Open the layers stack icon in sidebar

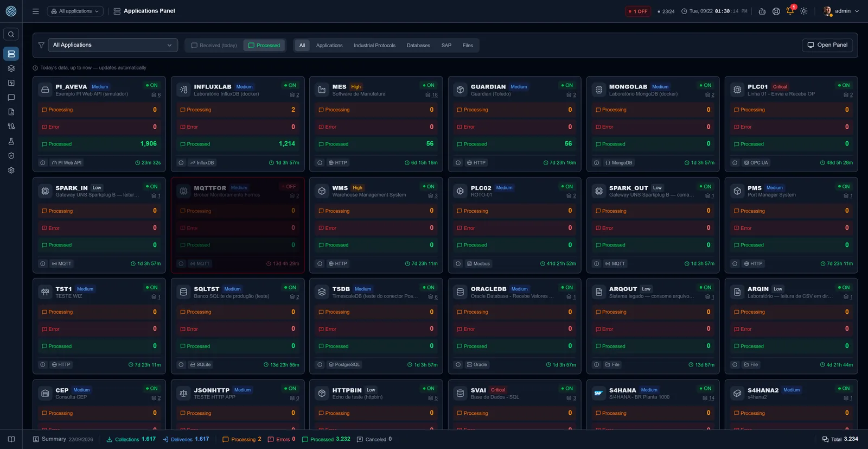point(11,68)
